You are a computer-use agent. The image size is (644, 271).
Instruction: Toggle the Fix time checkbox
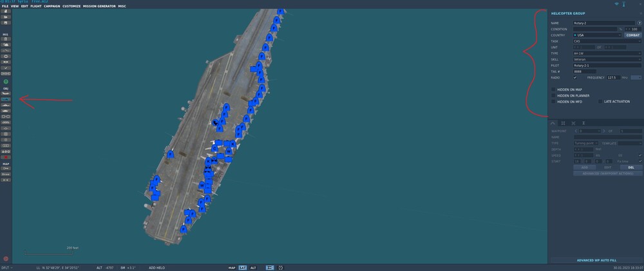pos(640,162)
